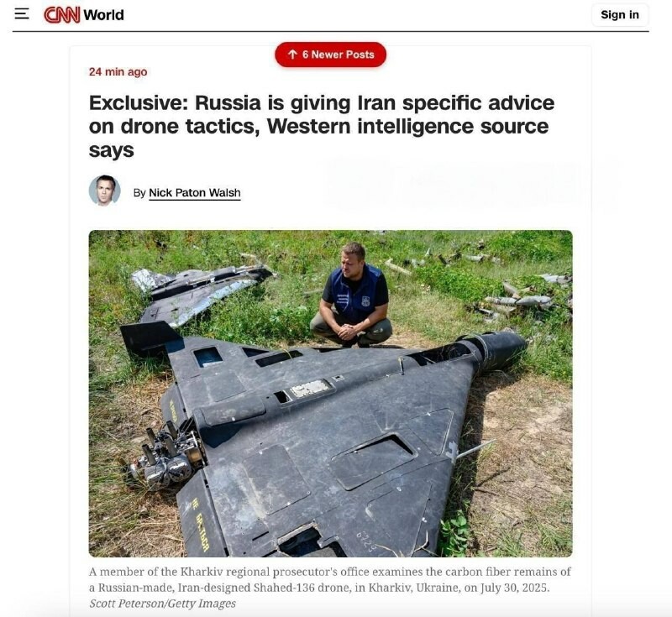672x617 pixels.
Task: Click the '24 min ago' timestamp
Action: [x=118, y=72]
